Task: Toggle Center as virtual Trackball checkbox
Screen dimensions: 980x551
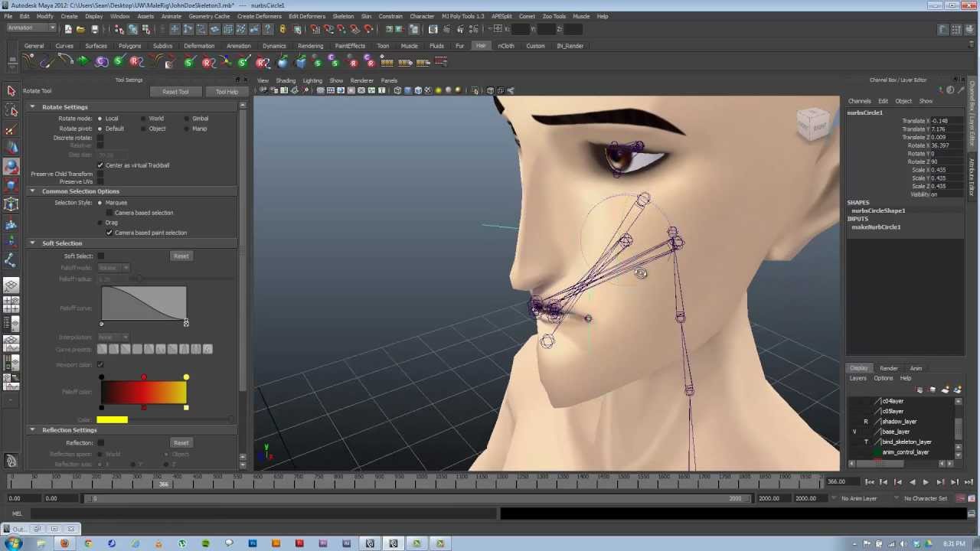Action: (x=100, y=165)
